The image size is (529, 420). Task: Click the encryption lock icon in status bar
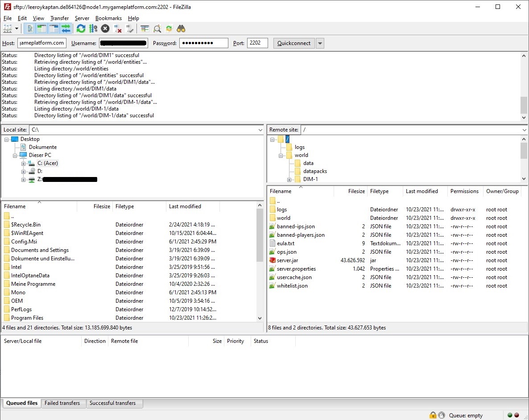point(433,415)
